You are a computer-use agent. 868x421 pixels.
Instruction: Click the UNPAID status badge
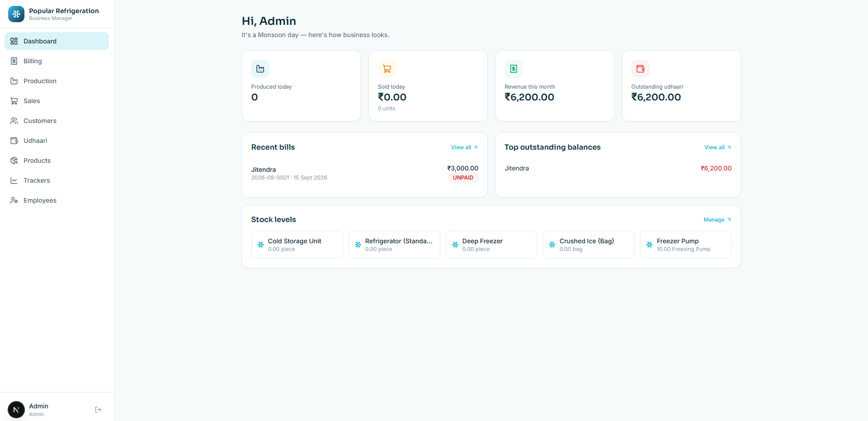tap(463, 178)
